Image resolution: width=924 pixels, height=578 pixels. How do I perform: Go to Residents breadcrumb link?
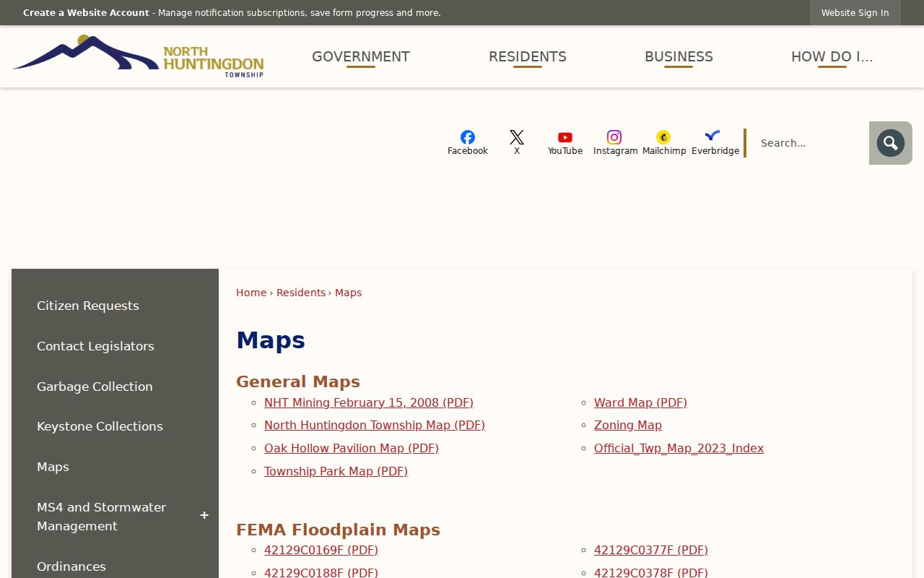point(301,293)
